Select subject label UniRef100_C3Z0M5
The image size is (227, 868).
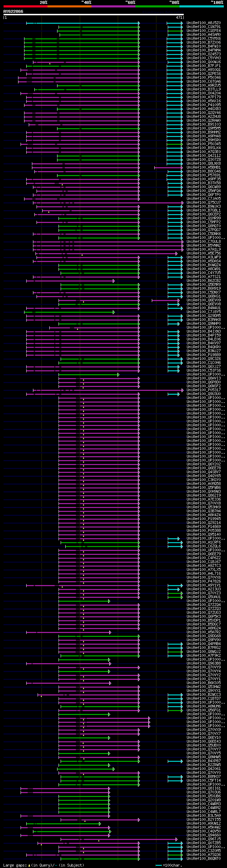pyautogui.click(x=204, y=851)
